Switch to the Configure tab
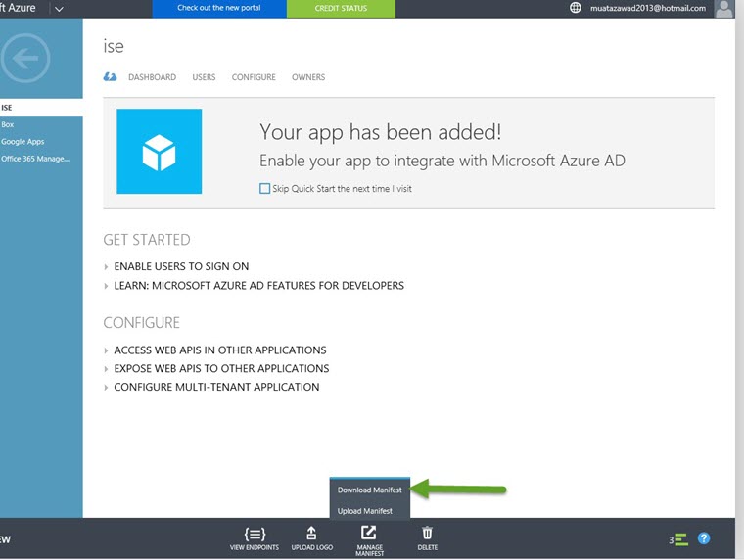This screenshot has height=560, width=744. tap(254, 77)
